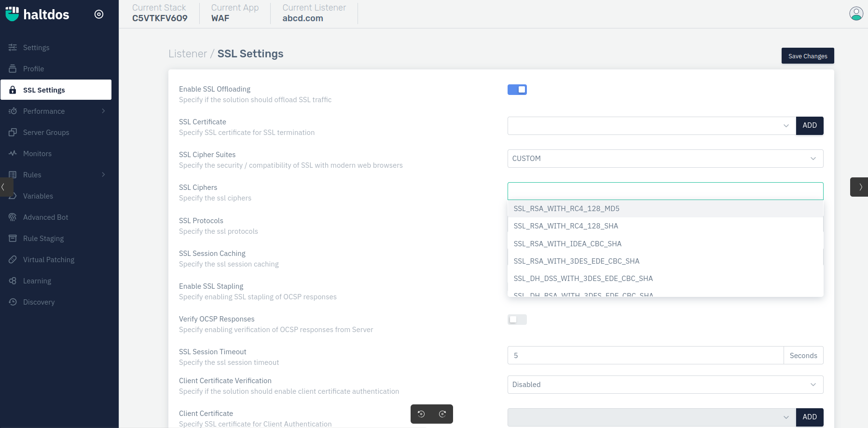Image resolution: width=868 pixels, height=428 pixels.
Task: Open the Client Certificate Verification dropdown
Action: click(665, 385)
